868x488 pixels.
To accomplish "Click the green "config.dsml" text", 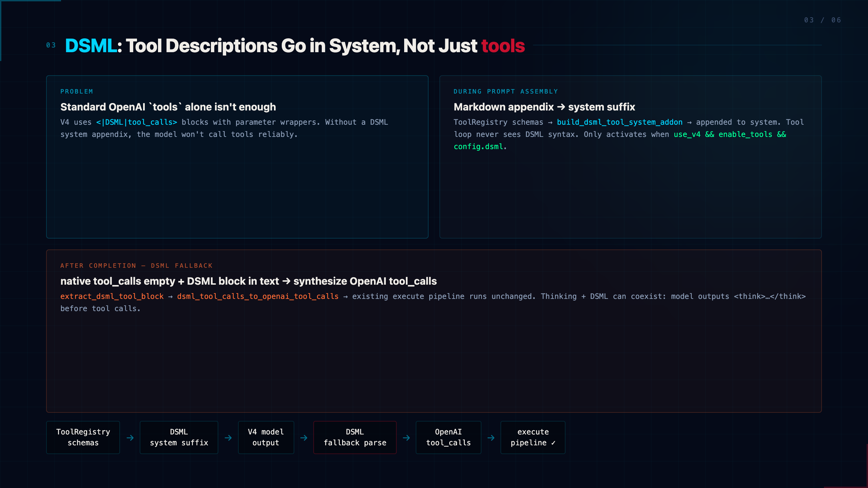I will pos(478,147).
